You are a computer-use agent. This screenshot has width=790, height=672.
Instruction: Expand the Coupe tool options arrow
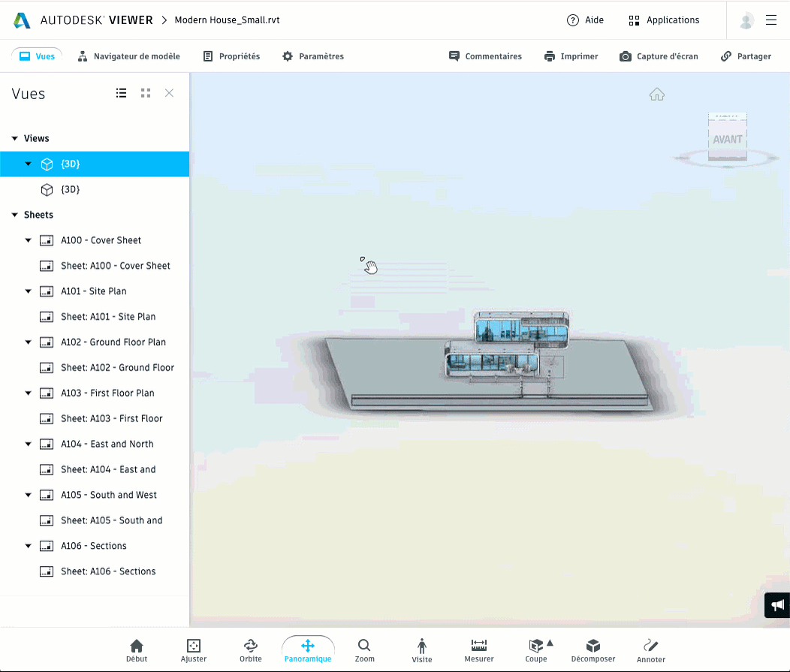[x=550, y=643]
